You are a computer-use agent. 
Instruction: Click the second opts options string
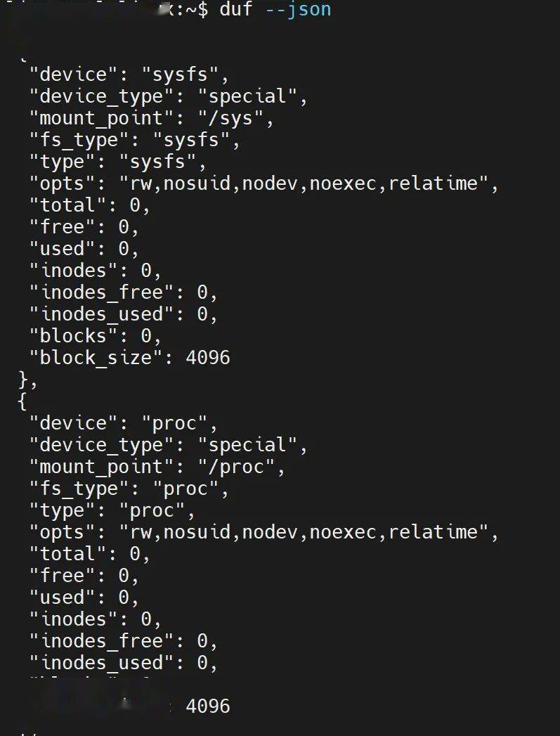point(304,532)
